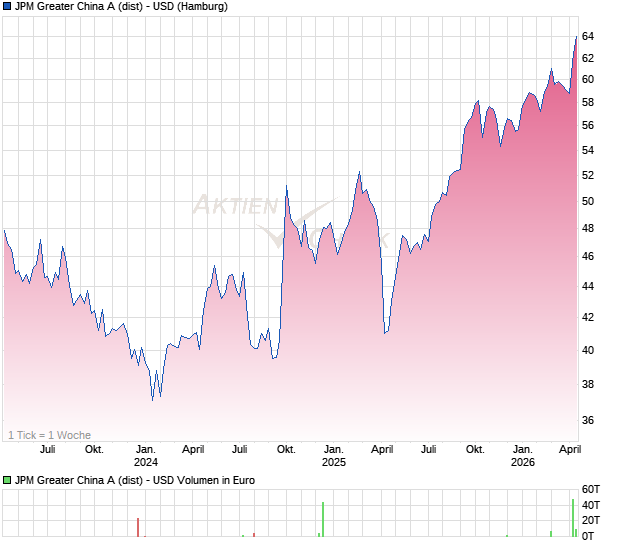
Task: Click the price axis label 40
Action: pyautogui.click(x=588, y=350)
